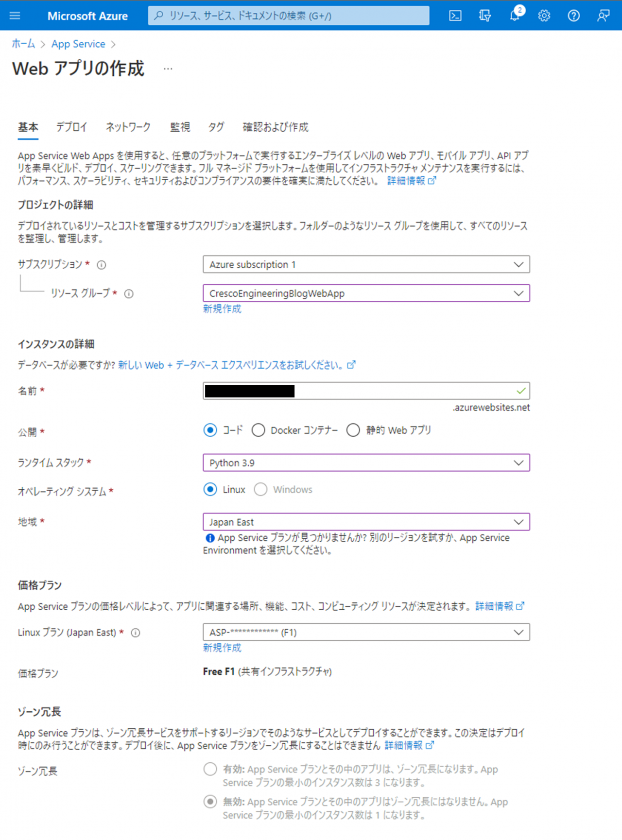
Task: Click 新規作成 under the resource group
Action: (x=222, y=309)
